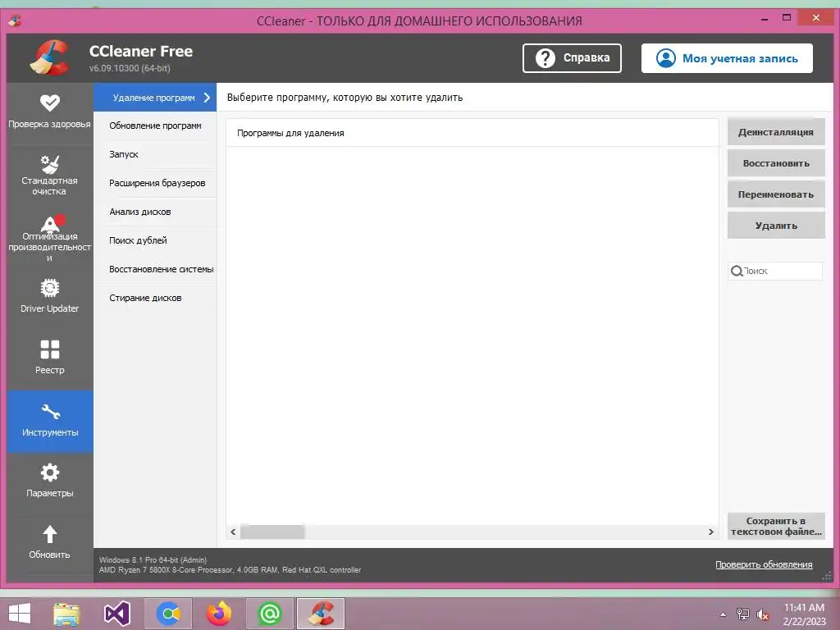Click the Удалить button
The height and width of the screenshot is (630, 840).
click(x=776, y=226)
